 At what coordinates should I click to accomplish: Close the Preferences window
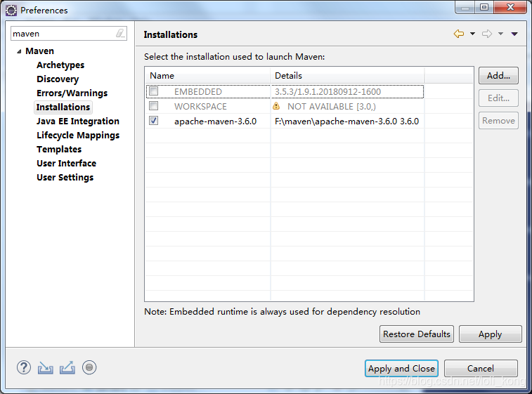[x=511, y=7]
